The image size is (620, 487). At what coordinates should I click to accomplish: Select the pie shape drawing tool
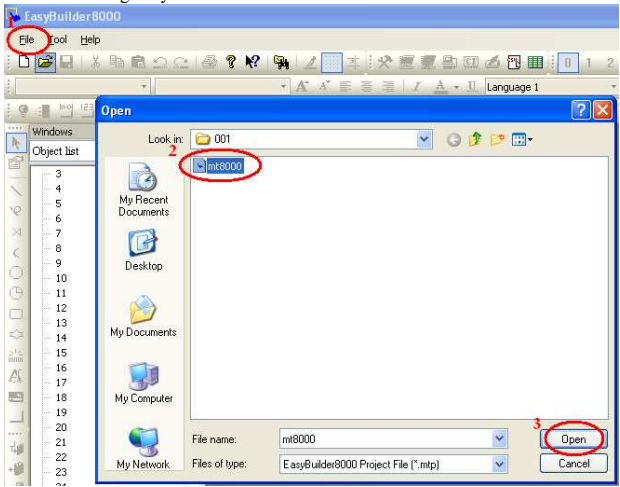pos(16,293)
